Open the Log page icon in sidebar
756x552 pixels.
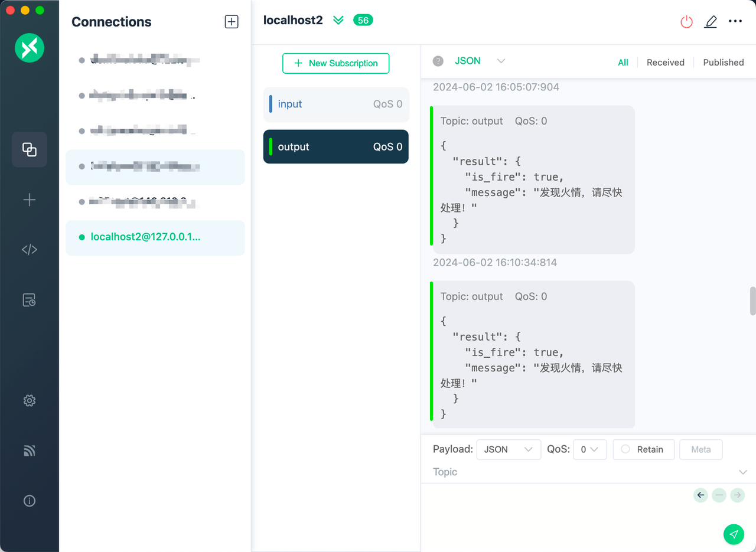[x=30, y=300]
